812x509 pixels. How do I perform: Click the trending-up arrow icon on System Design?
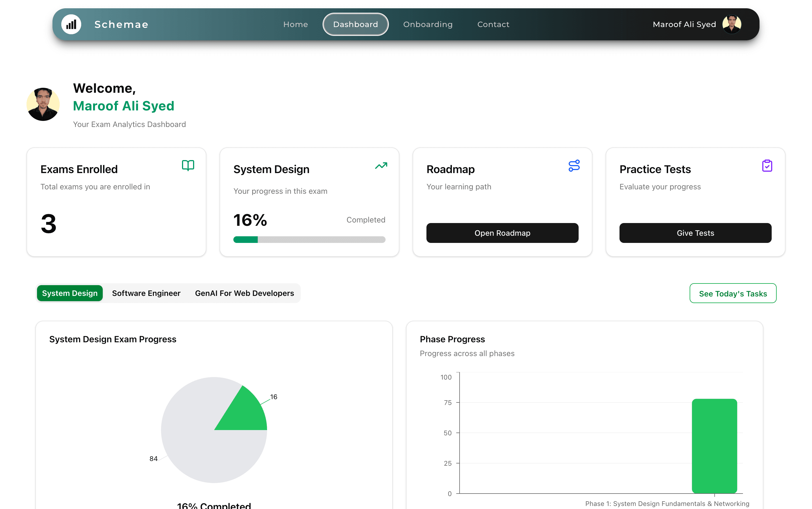point(381,166)
